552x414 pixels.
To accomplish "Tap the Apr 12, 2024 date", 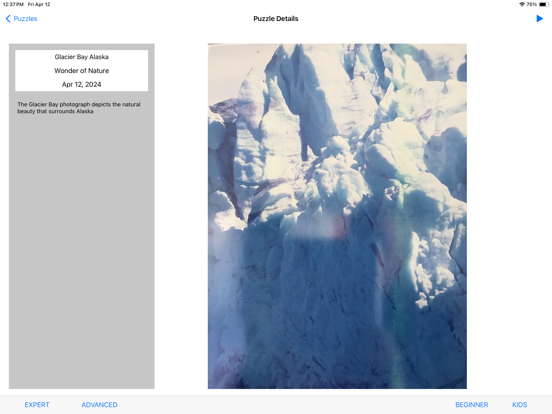I will [x=81, y=84].
